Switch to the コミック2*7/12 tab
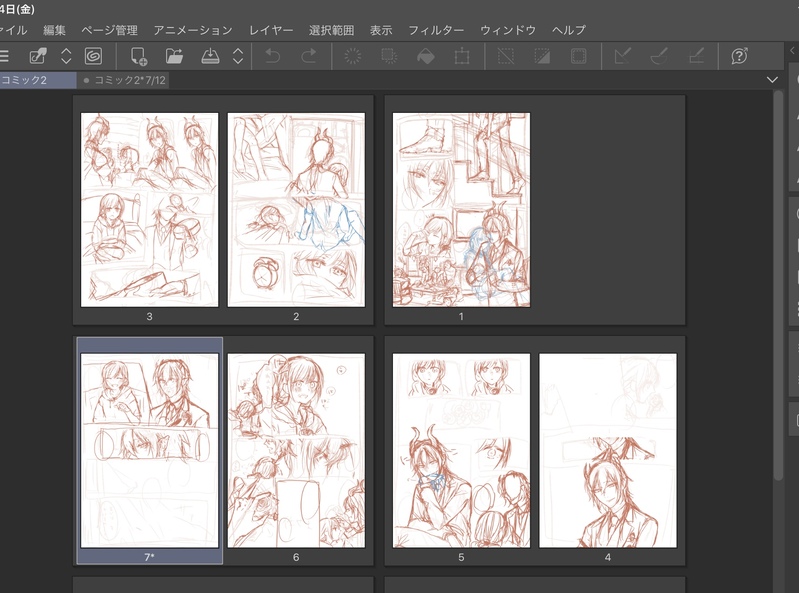Screen dimensions: 799x593 click(x=124, y=80)
